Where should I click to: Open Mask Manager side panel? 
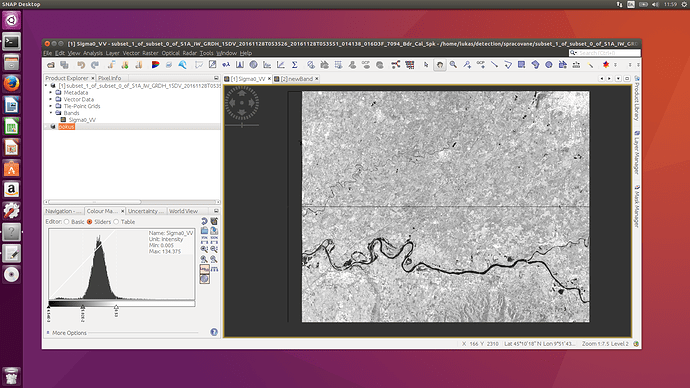coord(637,206)
